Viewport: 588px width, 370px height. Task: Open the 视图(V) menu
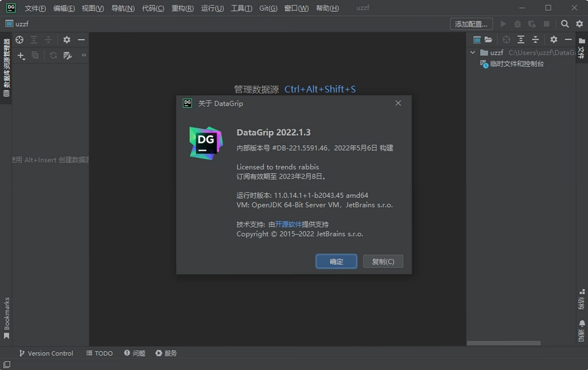93,8
